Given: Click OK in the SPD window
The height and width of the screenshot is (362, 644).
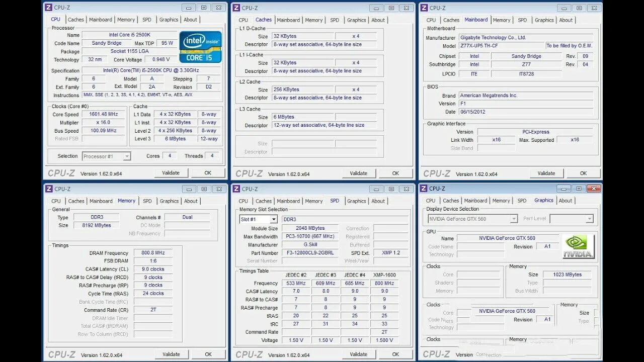Looking at the screenshot, I should pyautogui.click(x=395, y=354).
